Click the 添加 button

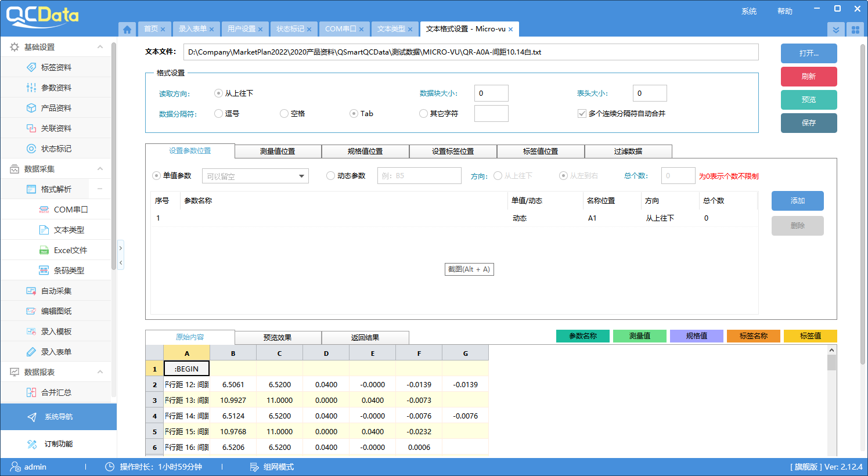[797, 201]
